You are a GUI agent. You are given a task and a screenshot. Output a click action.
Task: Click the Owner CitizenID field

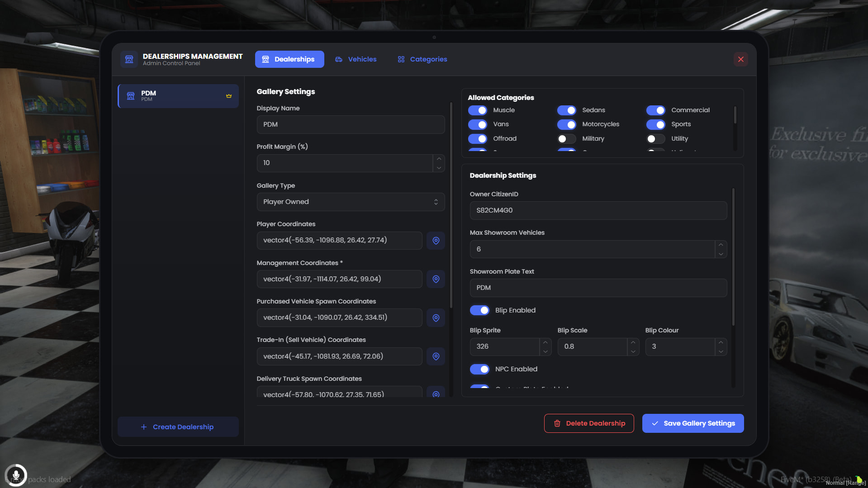[x=598, y=211]
